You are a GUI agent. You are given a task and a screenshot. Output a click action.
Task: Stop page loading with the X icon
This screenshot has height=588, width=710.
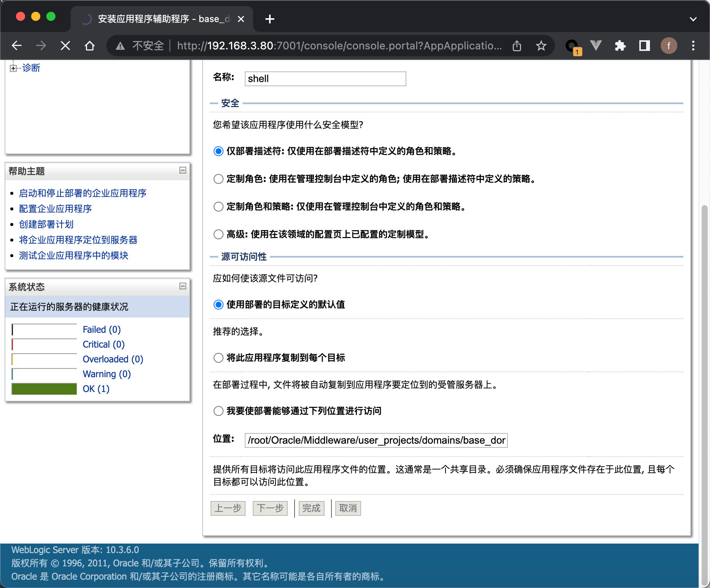coord(65,46)
